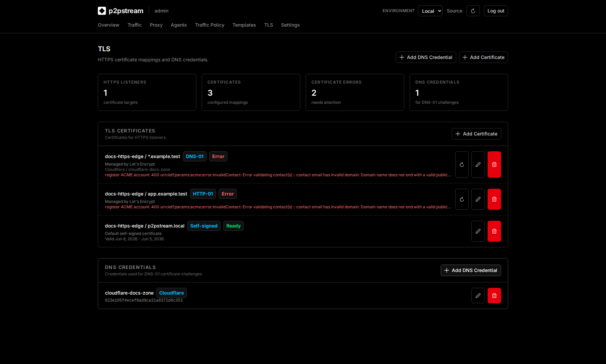Click the Source label in header
This screenshot has width=606, height=364.
454,11
